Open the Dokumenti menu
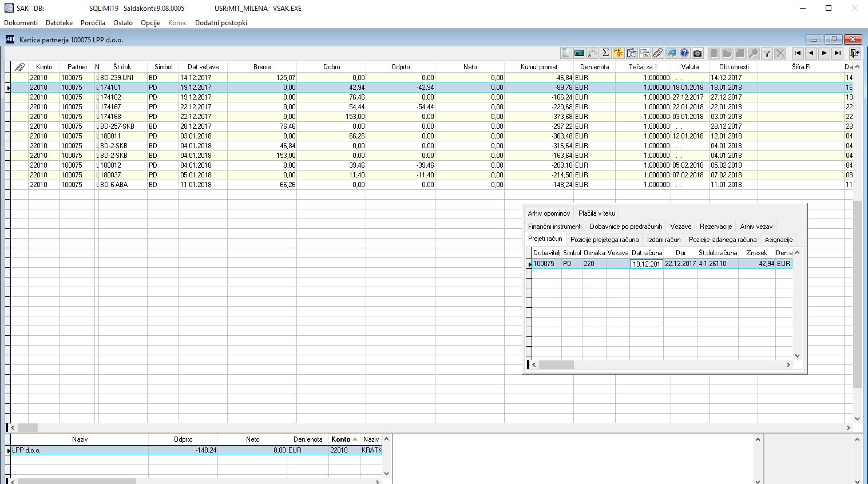The height and width of the screenshot is (484, 868). (21, 23)
